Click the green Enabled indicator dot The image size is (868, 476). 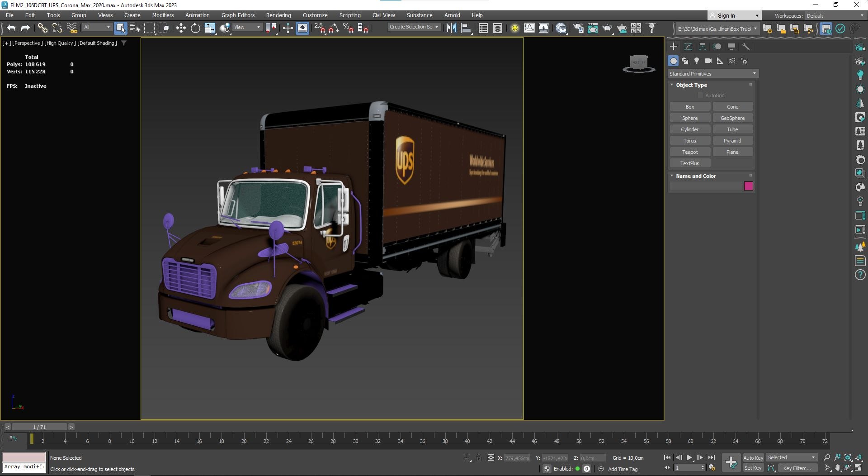(x=577, y=469)
